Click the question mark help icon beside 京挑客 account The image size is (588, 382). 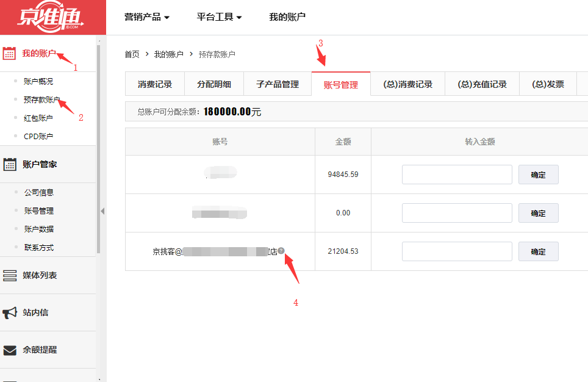(281, 251)
